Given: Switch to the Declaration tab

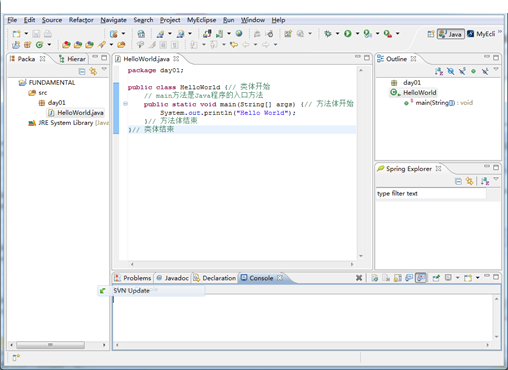Looking at the screenshot, I should [215, 278].
